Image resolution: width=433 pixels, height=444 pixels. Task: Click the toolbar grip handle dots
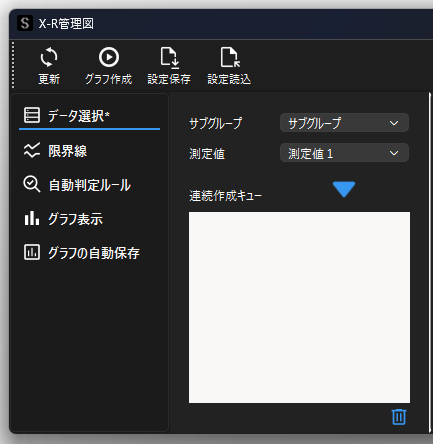13,65
